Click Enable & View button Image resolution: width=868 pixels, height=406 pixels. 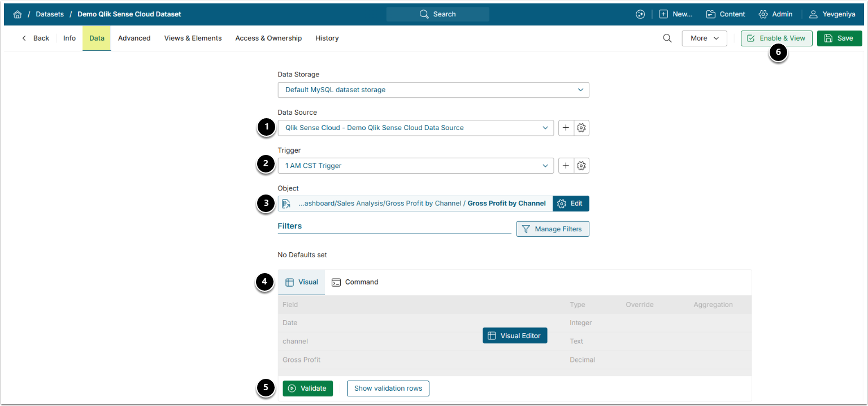776,38
